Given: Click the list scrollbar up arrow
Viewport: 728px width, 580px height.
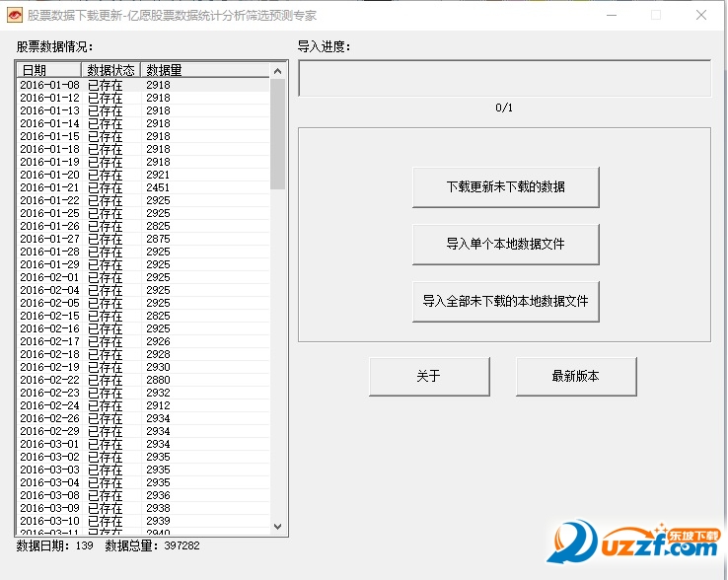Looking at the screenshot, I should pos(277,71).
